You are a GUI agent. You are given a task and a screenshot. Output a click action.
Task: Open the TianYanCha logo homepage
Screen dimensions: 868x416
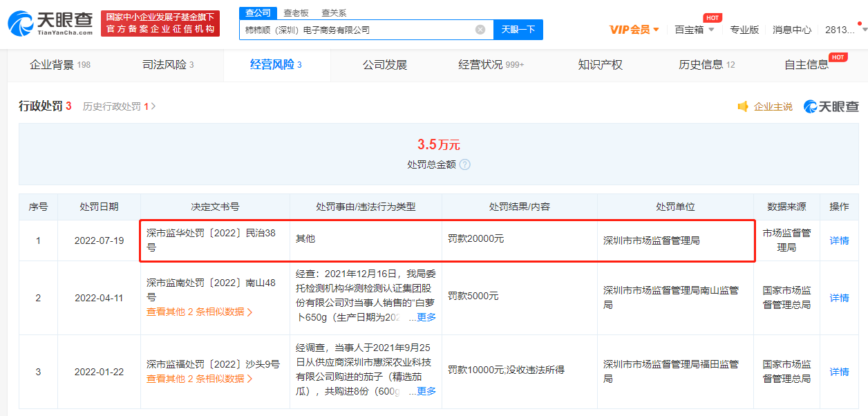tap(50, 23)
